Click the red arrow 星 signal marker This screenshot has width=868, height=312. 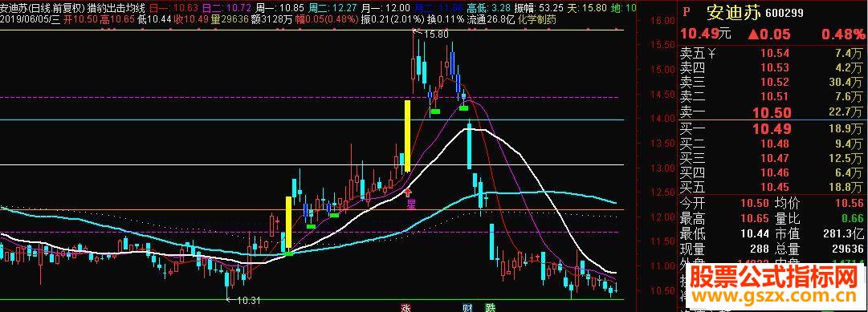coord(410,199)
